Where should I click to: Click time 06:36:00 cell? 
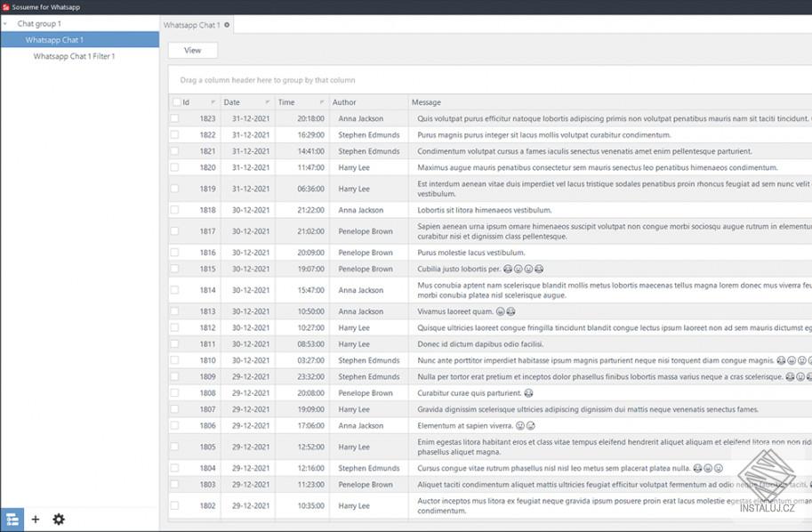point(310,189)
